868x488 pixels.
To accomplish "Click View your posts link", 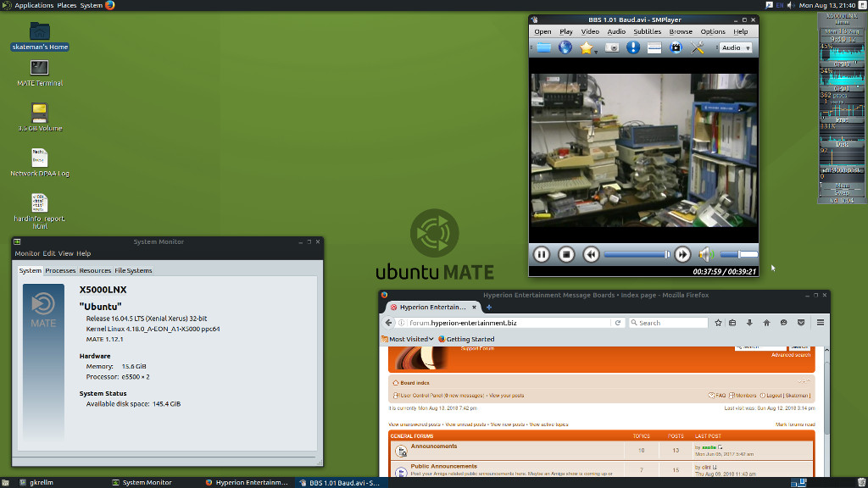I will click(x=507, y=396).
